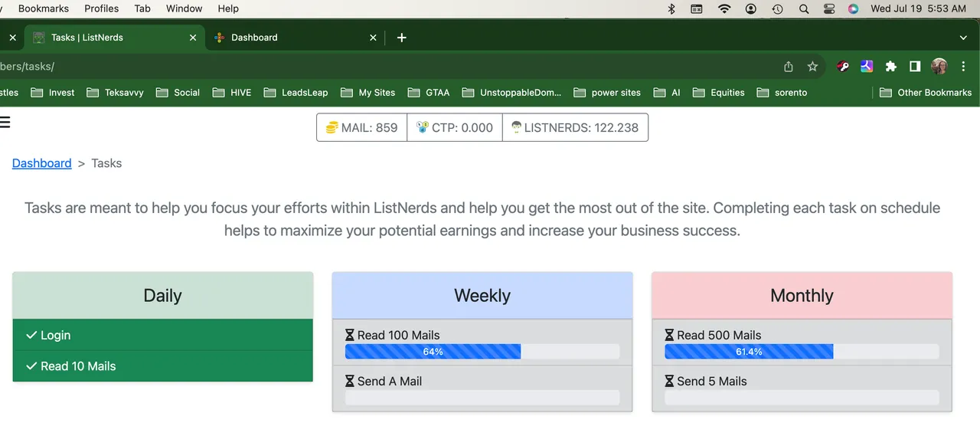Open the Social bookmarks folder
The width and height of the screenshot is (980, 423).
click(178, 93)
